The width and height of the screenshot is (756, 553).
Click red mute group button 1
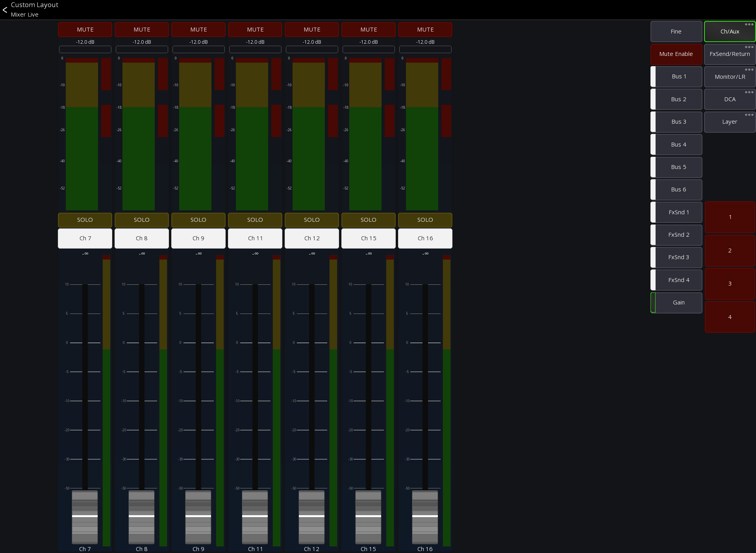tap(730, 217)
